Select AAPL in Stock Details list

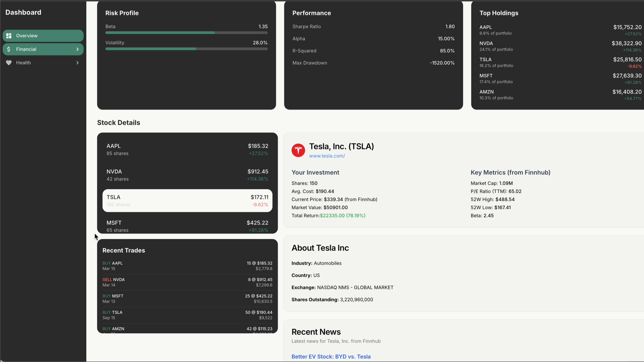(x=187, y=150)
